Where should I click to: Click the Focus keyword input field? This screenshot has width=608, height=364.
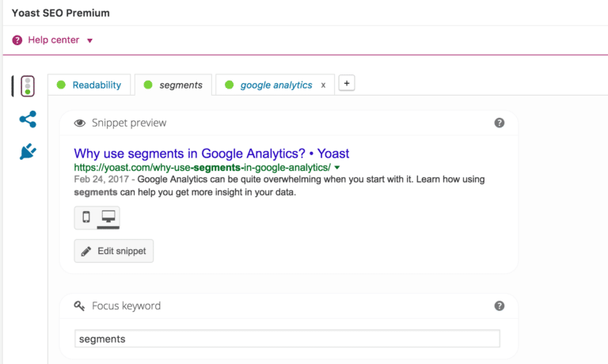(287, 339)
